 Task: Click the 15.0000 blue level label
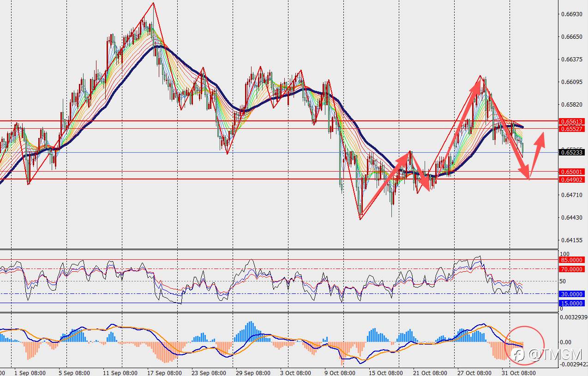pyautogui.click(x=572, y=303)
